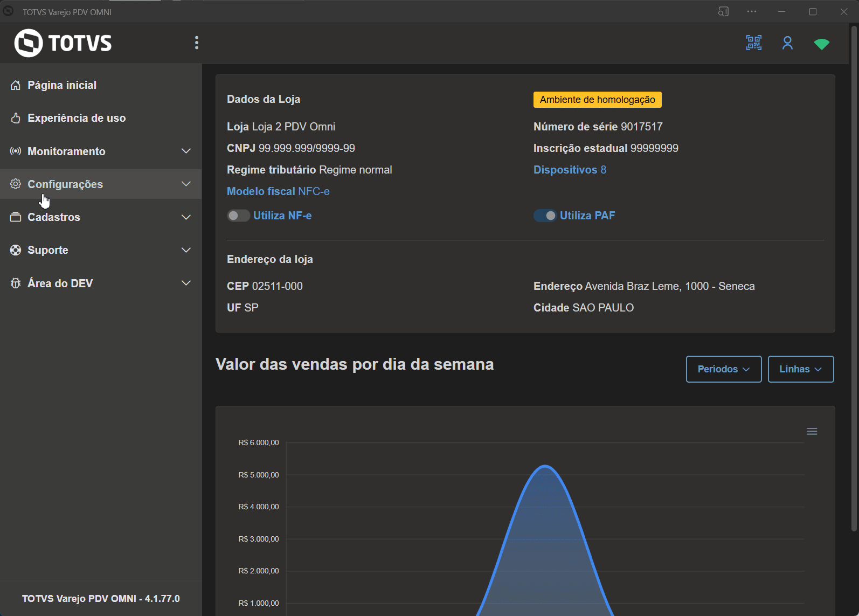Click the Utiliza PAF label
This screenshot has width=859, height=616.
587,216
